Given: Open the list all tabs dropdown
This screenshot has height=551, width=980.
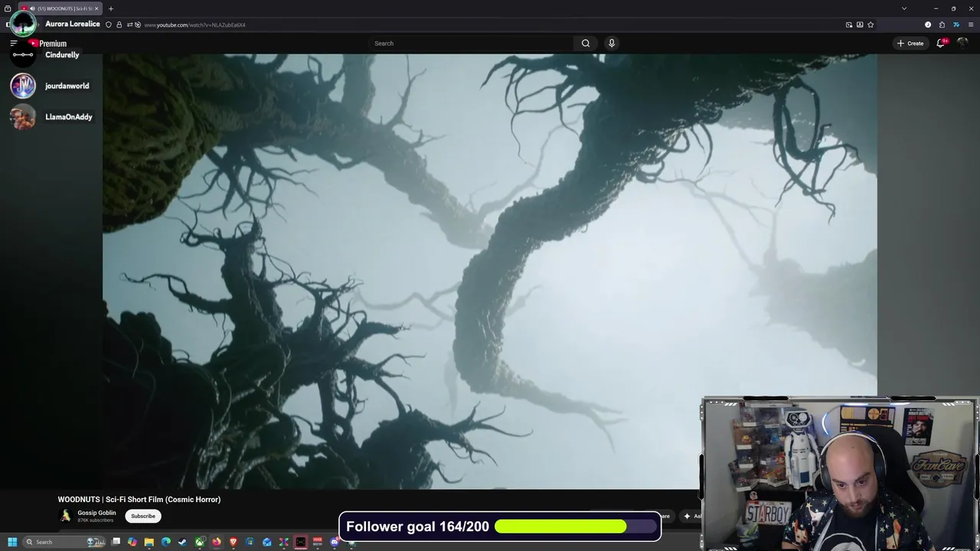Looking at the screenshot, I should (x=904, y=8).
